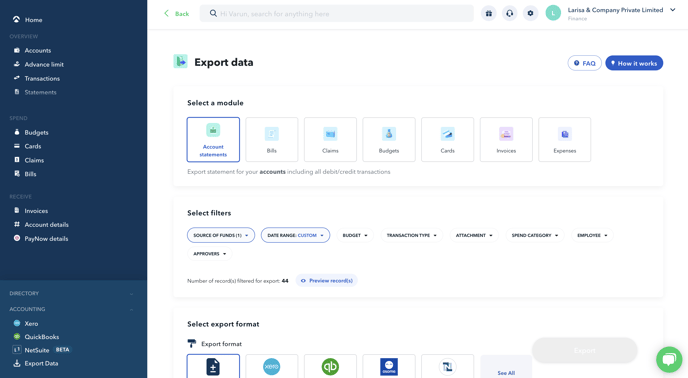Image resolution: width=688 pixels, height=378 pixels.
Task: Open the FAQ button
Action: (x=584, y=63)
